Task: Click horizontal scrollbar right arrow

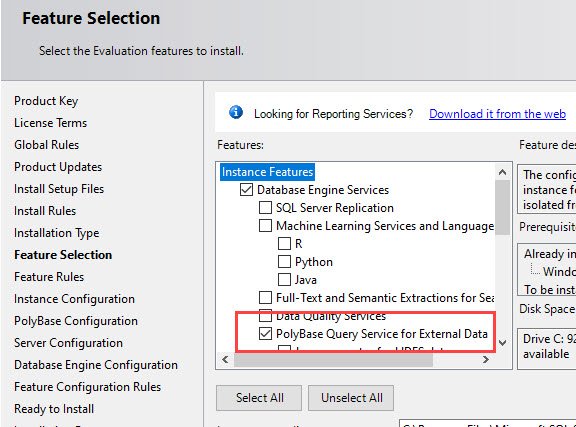Action: pyautogui.click(x=486, y=359)
